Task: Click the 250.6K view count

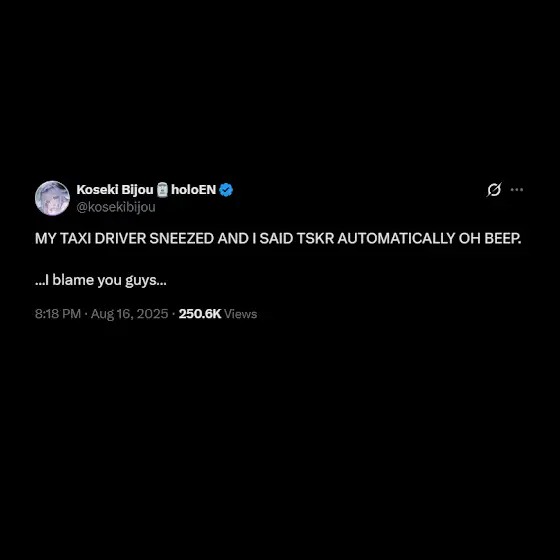Action: pyautogui.click(x=200, y=314)
